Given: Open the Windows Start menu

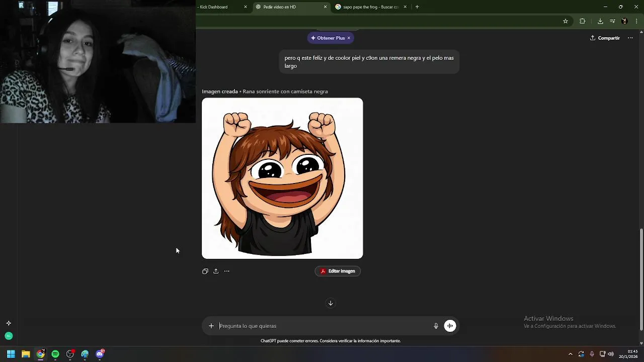Looking at the screenshot, I should pos(11,354).
